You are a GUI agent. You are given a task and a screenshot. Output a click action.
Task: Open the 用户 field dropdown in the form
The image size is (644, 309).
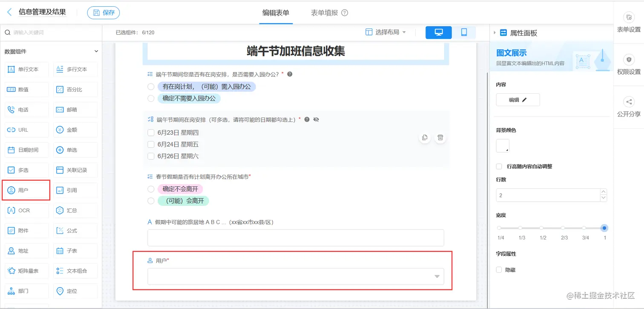coord(437,276)
